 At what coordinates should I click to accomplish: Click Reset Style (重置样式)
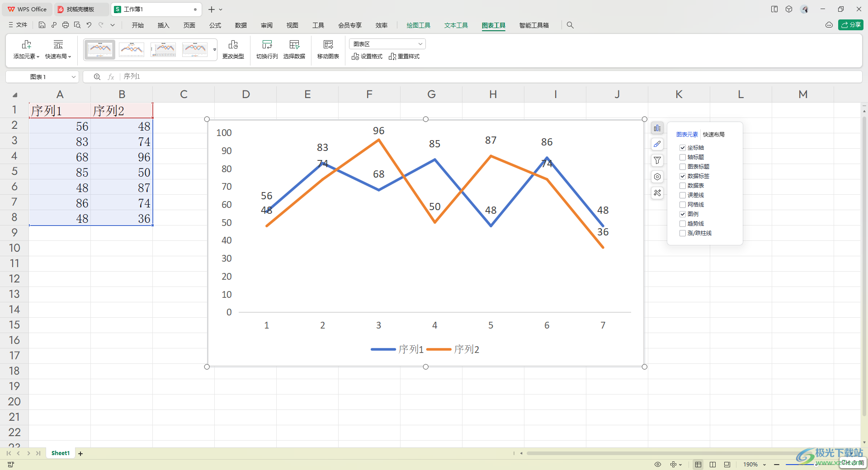point(404,56)
